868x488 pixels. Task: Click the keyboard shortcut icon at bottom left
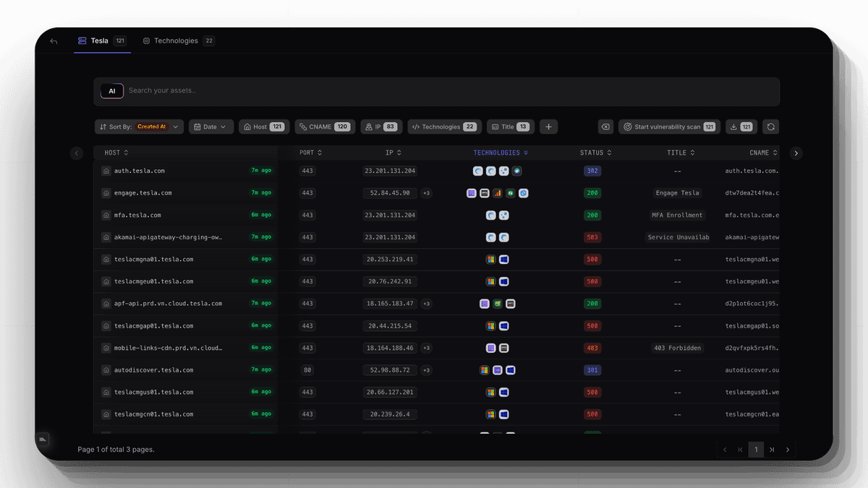tap(43, 439)
